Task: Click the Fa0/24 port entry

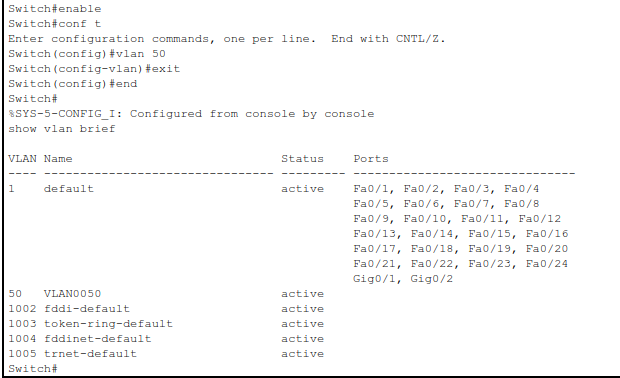Action: pyautogui.click(x=547, y=264)
